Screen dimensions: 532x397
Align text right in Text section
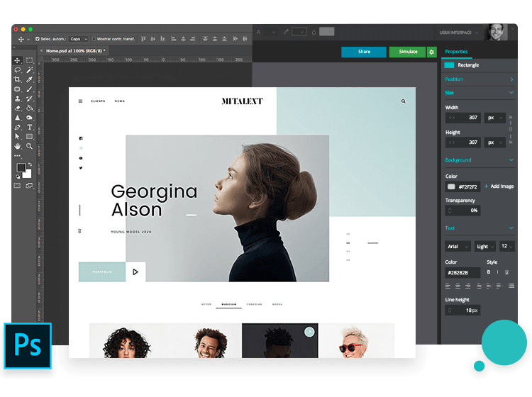pyautogui.click(x=467, y=286)
